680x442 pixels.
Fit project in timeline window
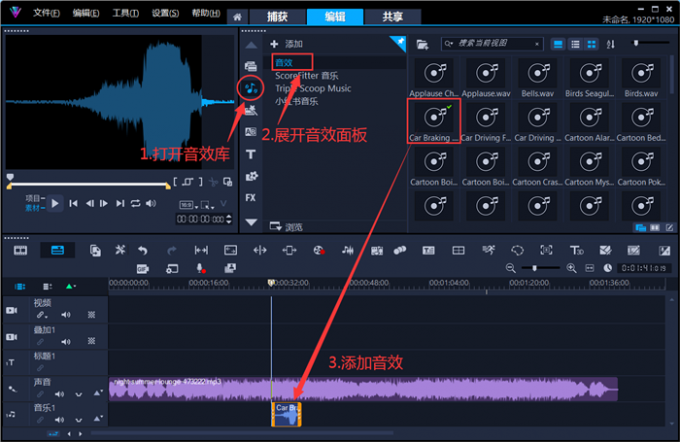tap(589, 268)
